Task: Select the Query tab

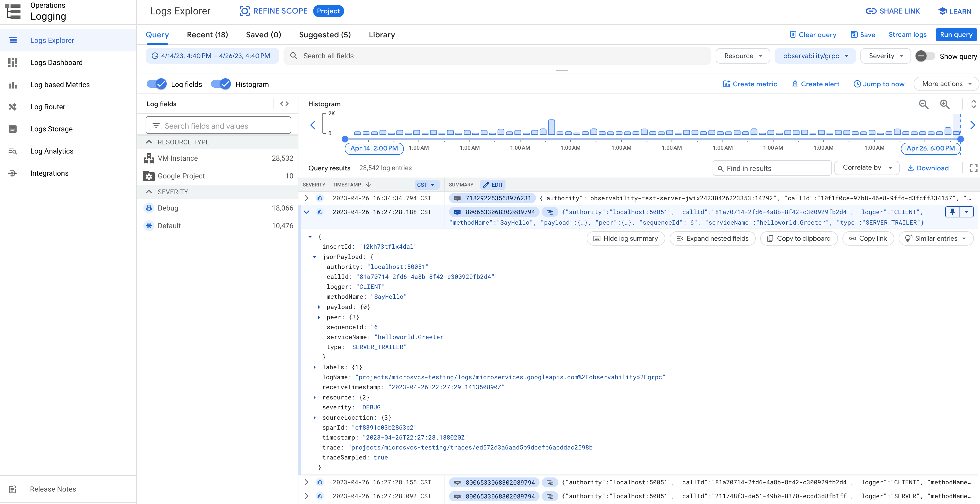Action: click(x=157, y=35)
